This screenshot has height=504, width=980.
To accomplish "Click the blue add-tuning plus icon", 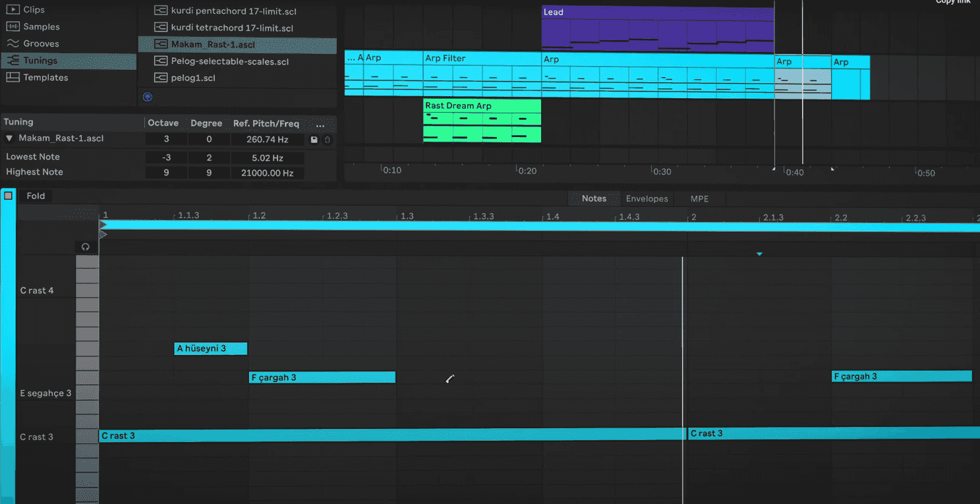I will (147, 96).
